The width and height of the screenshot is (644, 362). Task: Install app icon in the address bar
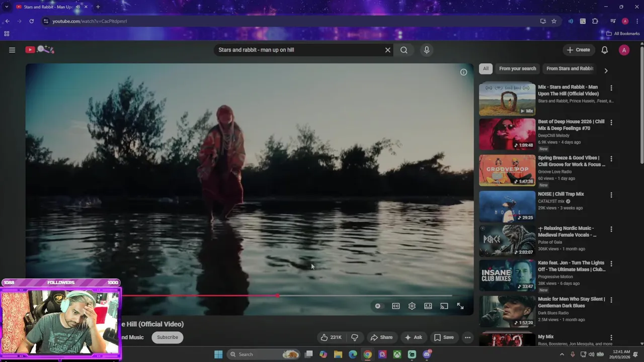pos(543,21)
